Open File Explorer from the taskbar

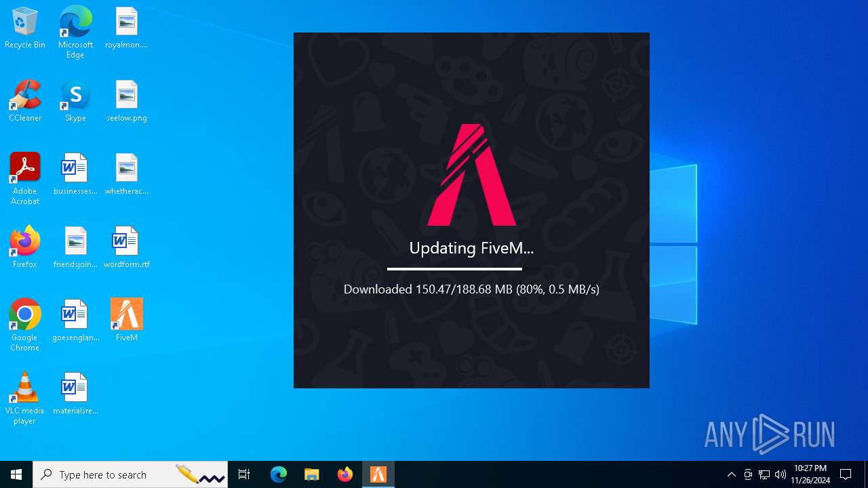[x=312, y=474]
